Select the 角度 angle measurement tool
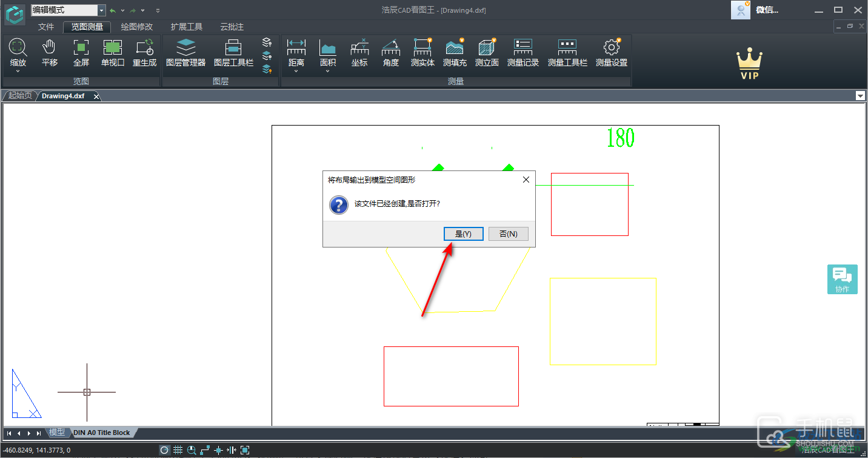 pyautogui.click(x=391, y=52)
